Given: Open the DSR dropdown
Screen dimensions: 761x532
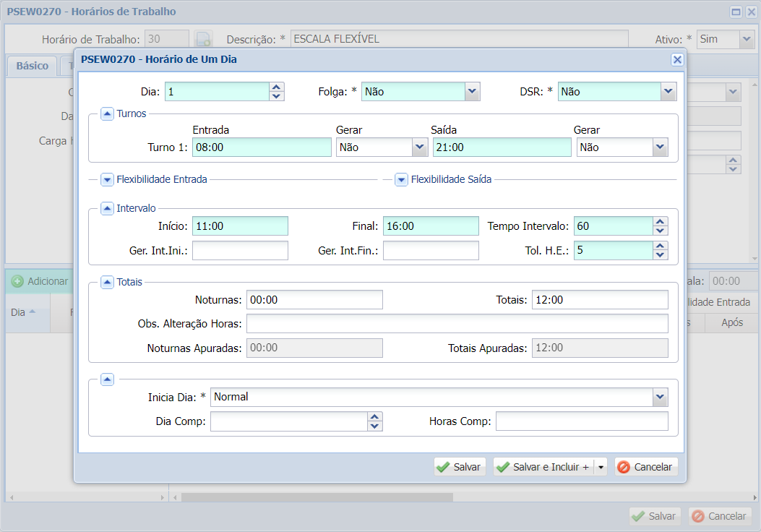Looking at the screenshot, I should 668,91.
